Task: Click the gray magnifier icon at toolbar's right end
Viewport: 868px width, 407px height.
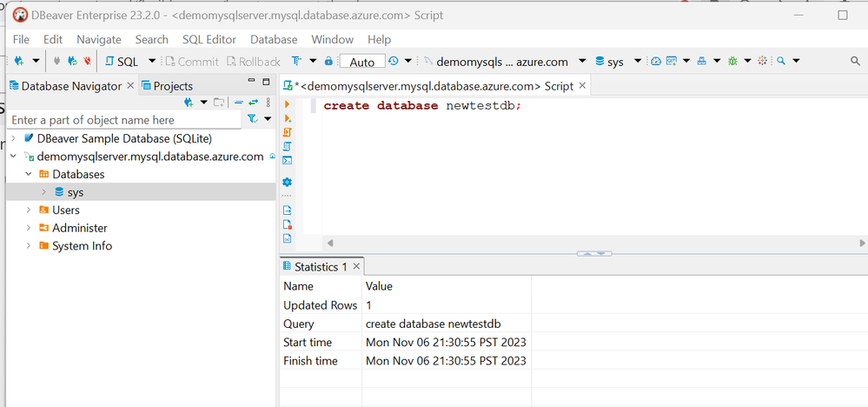Action: pos(855,61)
